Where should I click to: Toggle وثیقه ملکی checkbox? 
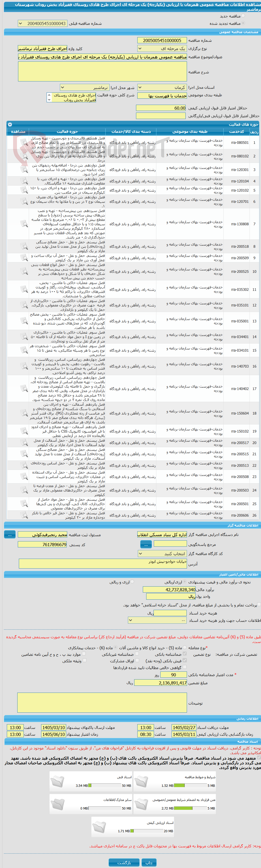(84, 660)
